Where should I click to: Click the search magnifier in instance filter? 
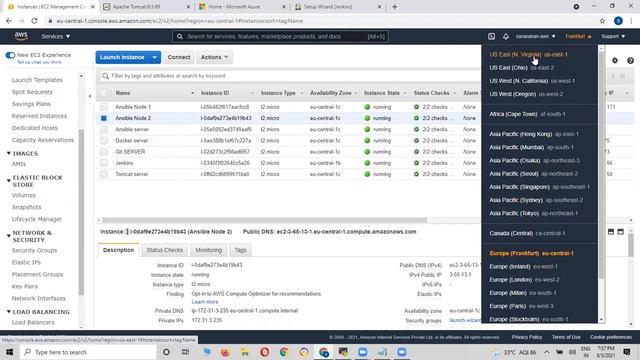tap(105, 76)
